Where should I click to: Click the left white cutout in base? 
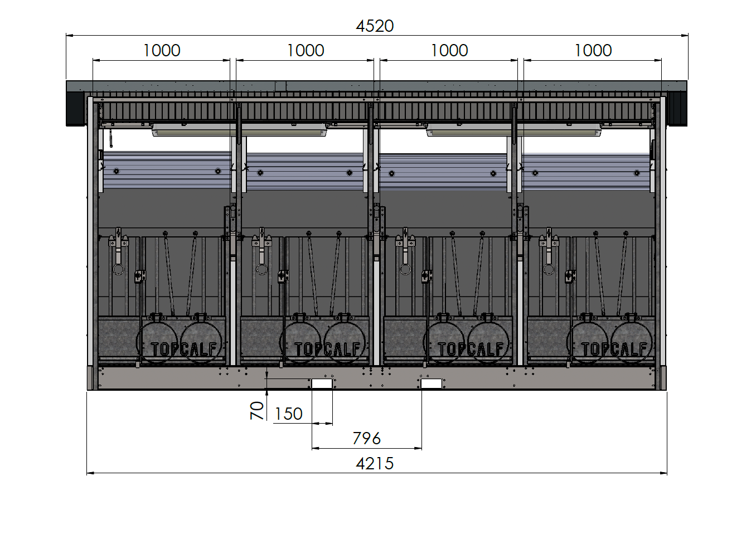[322, 383]
